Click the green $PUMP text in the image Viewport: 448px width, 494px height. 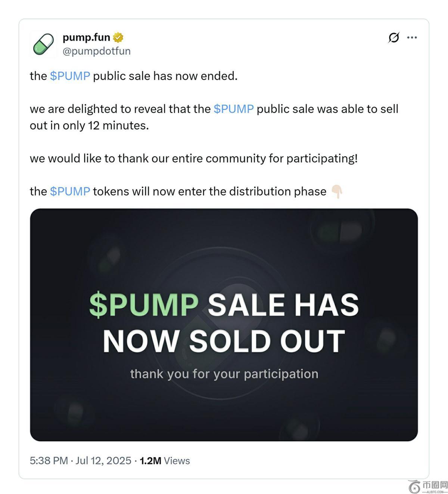(144, 305)
